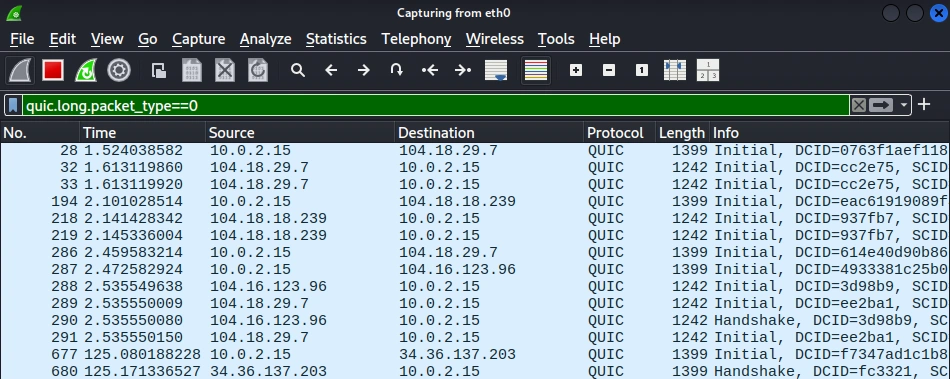Sort by the Length column header

(x=682, y=133)
